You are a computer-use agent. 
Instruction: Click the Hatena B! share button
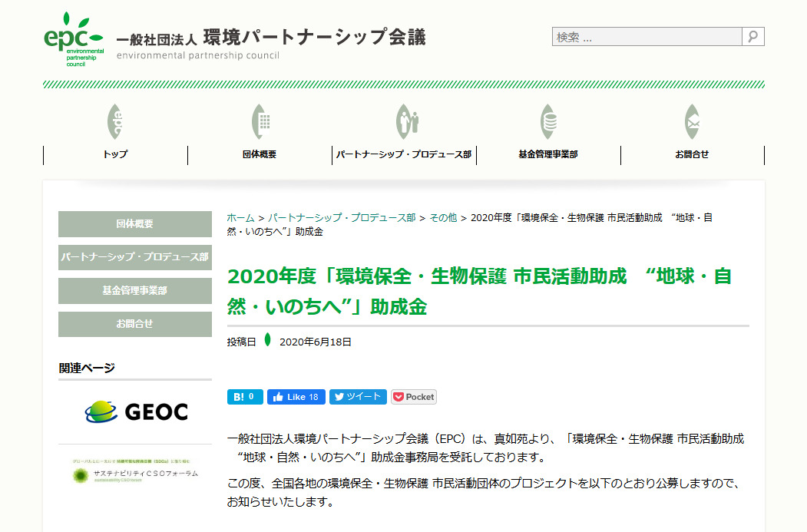(x=244, y=397)
